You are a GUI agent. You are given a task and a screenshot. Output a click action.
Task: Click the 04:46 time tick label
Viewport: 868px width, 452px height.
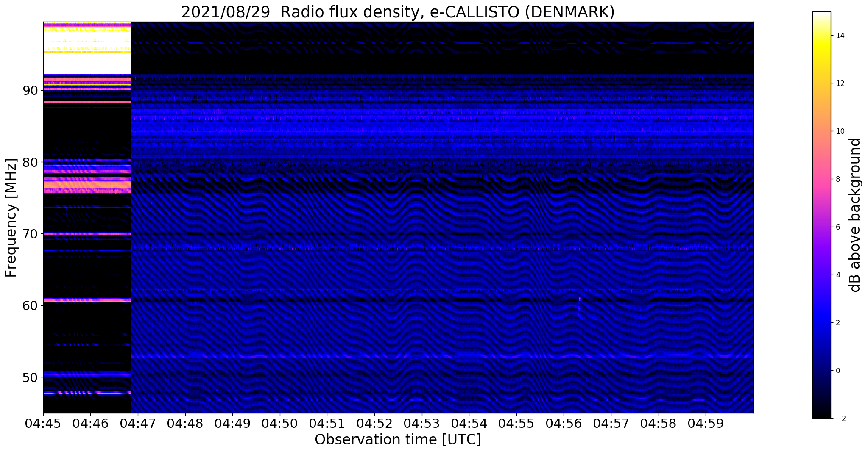[x=90, y=423]
